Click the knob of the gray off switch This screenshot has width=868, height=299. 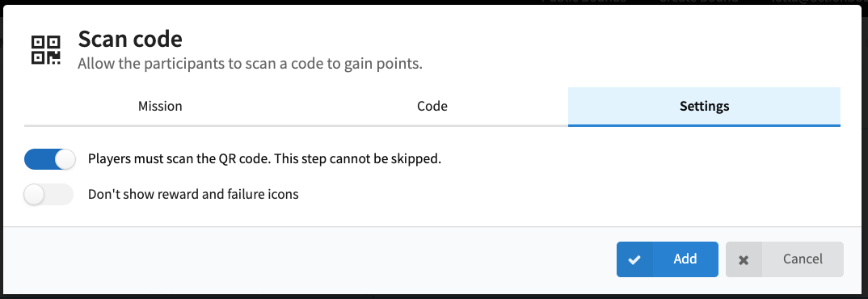click(x=34, y=194)
